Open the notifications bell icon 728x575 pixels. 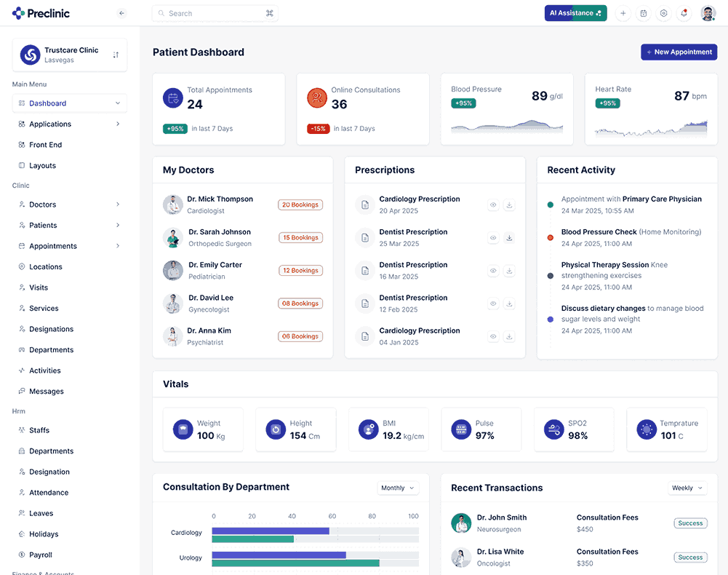[684, 14]
